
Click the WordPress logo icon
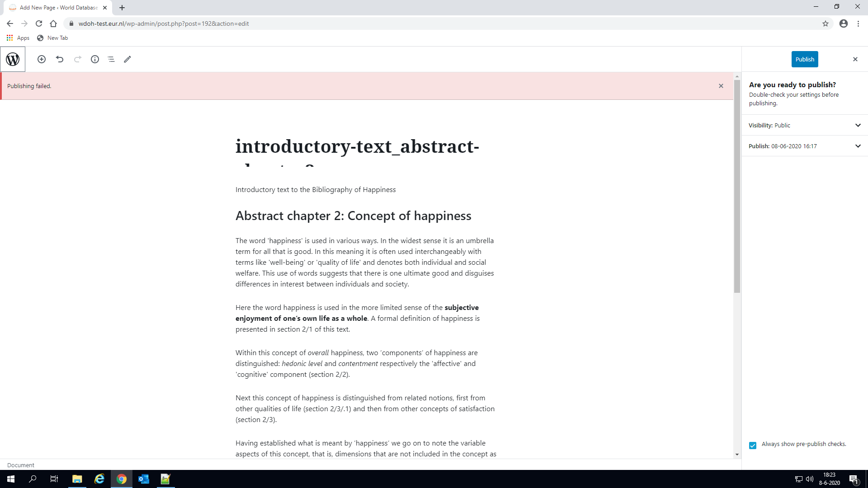(13, 59)
